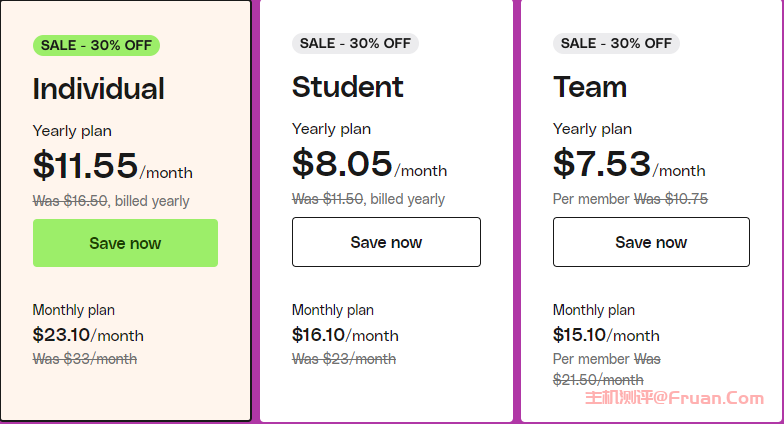784x424 pixels.
Task: Click the green Save now button for Individual
Action: point(125,243)
